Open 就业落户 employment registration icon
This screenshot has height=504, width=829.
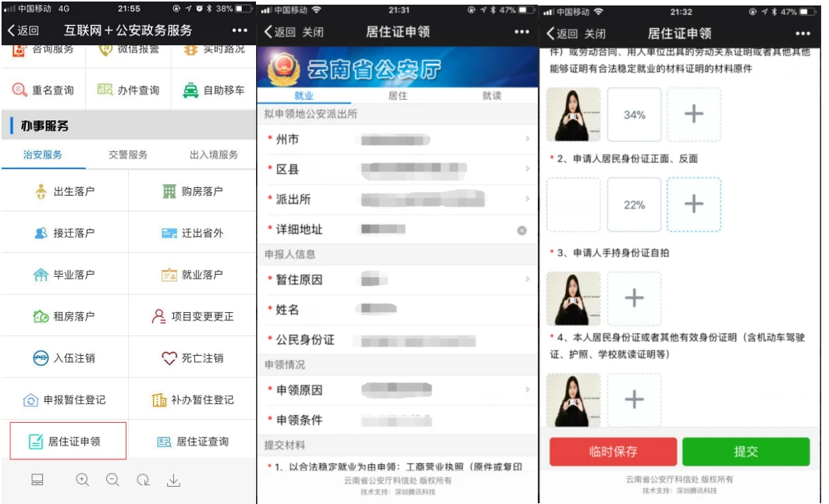click(169, 275)
